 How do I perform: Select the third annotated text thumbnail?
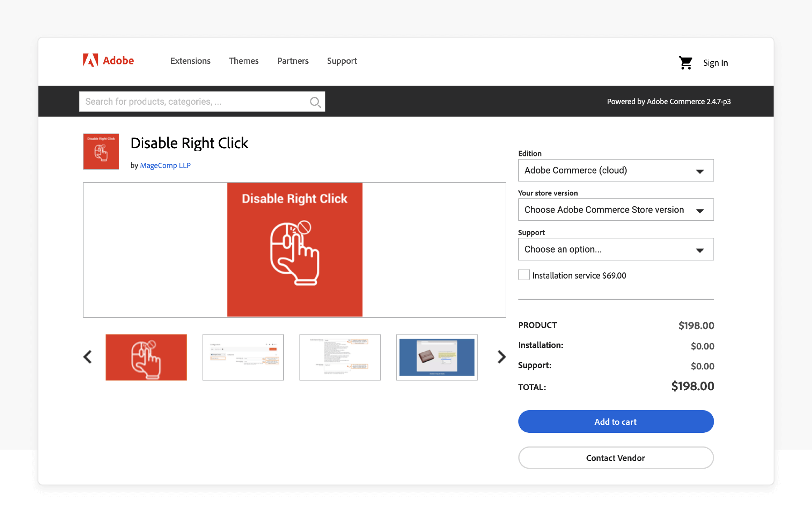(x=340, y=357)
